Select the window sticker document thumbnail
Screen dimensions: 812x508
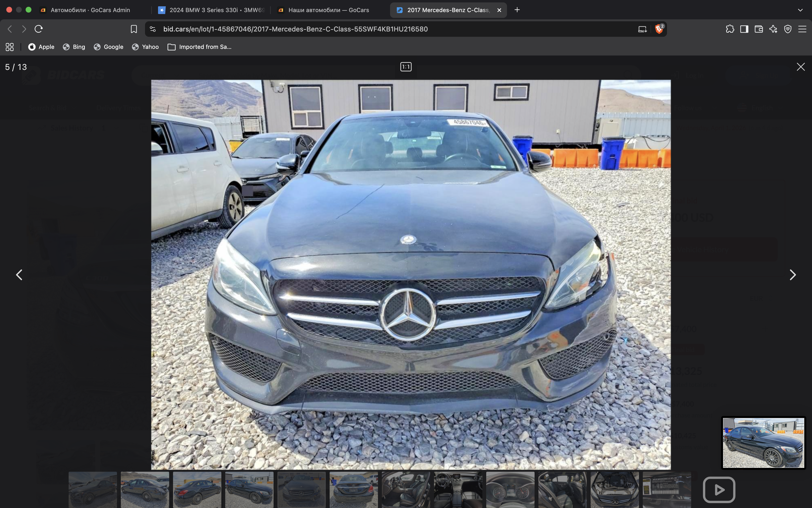point(667,490)
